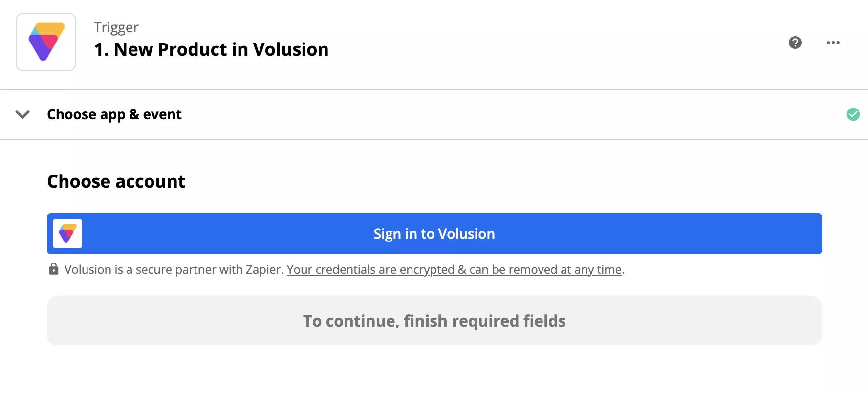
Task: Select the Choose app & event header
Action: (x=114, y=114)
